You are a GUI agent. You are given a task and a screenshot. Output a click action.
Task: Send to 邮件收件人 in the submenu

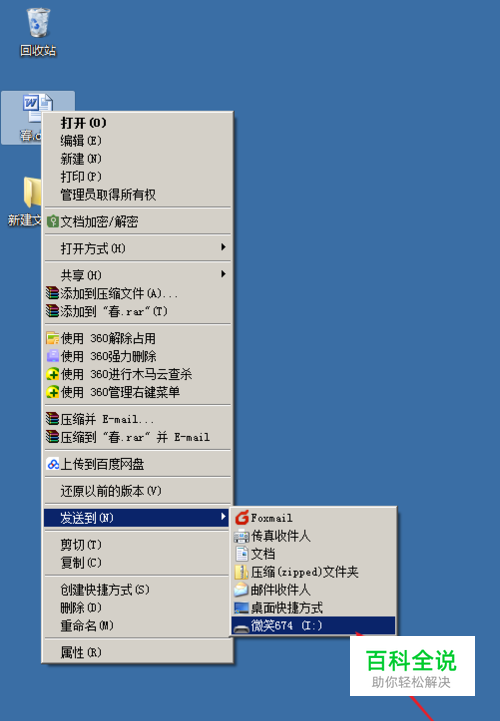tap(313, 589)
